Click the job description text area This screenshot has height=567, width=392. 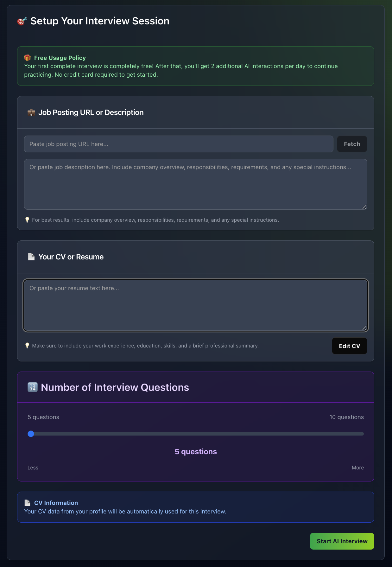coord(195,184)
